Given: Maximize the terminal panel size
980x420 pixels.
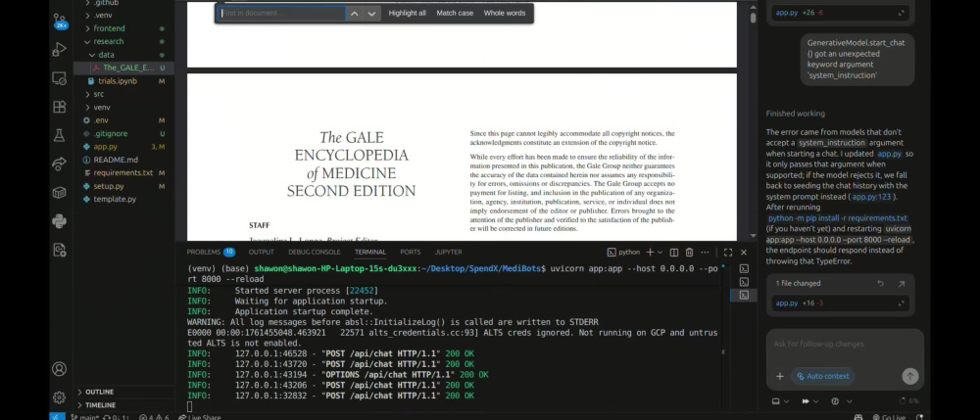Looking at the screenshot, I should (728, 253).
